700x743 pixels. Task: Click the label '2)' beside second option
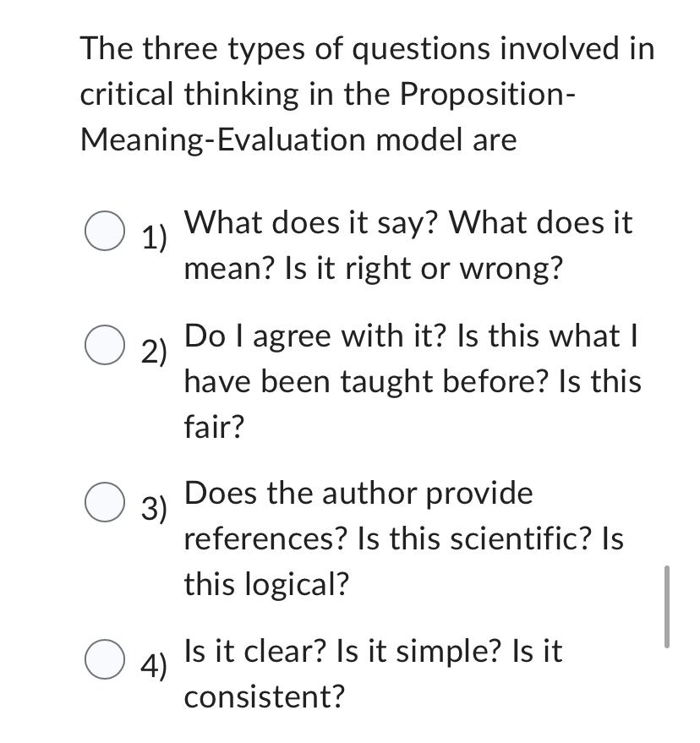153,348
